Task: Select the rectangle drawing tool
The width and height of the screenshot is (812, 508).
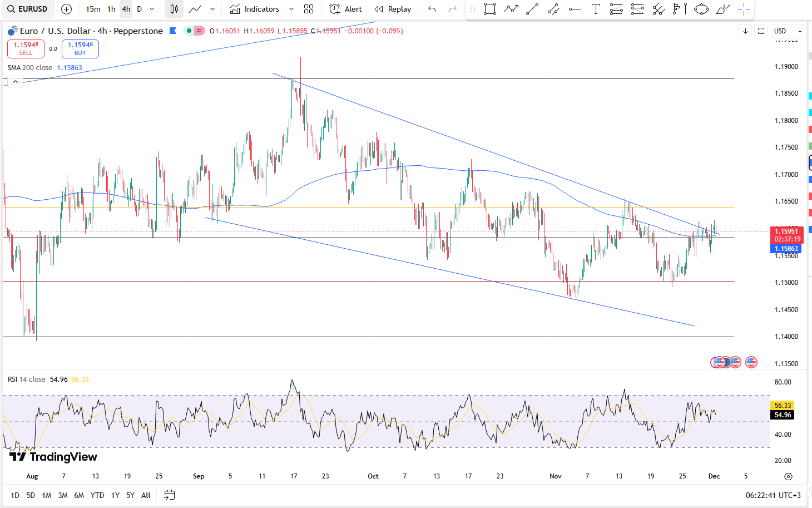Action: (489, 9)
